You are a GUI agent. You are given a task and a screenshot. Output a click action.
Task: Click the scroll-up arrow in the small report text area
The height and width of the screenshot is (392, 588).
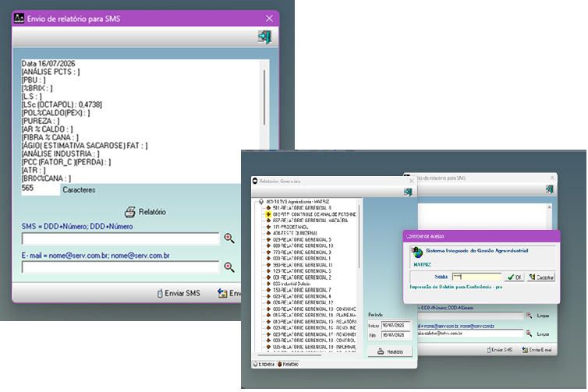549,207
